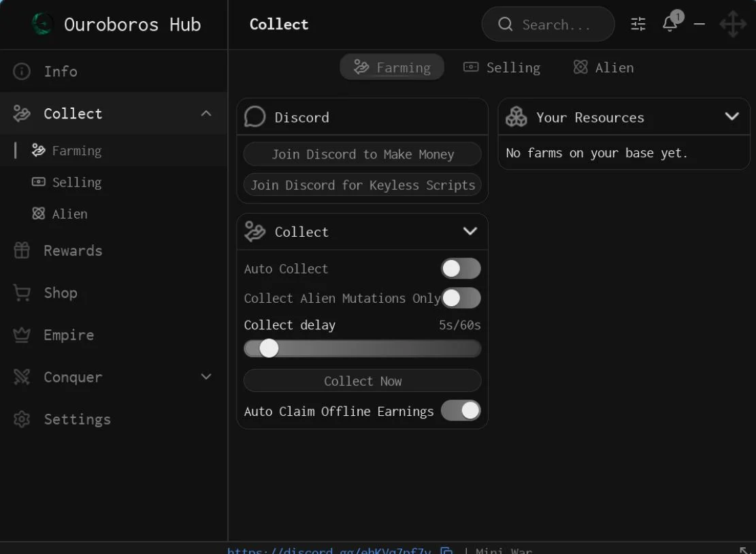Select Farming in the sidebar
The image size is (756, 554).
[114, 150]
